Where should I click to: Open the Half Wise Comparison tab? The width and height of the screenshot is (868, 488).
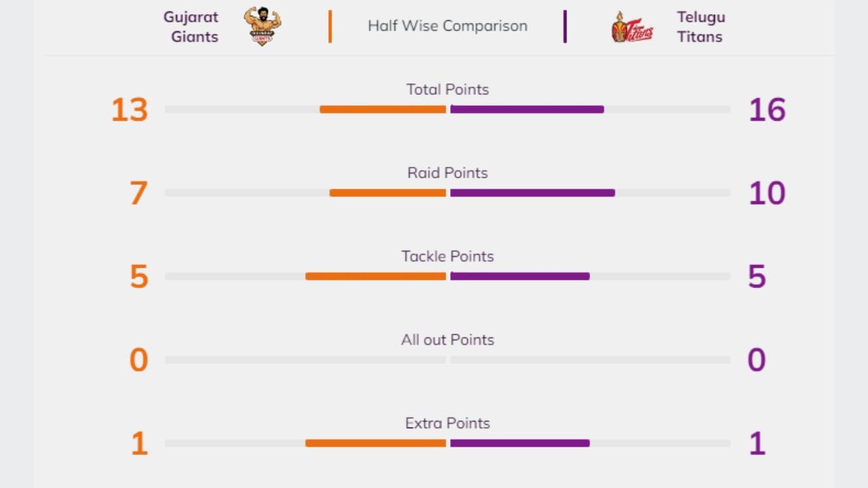click(448, 26)
